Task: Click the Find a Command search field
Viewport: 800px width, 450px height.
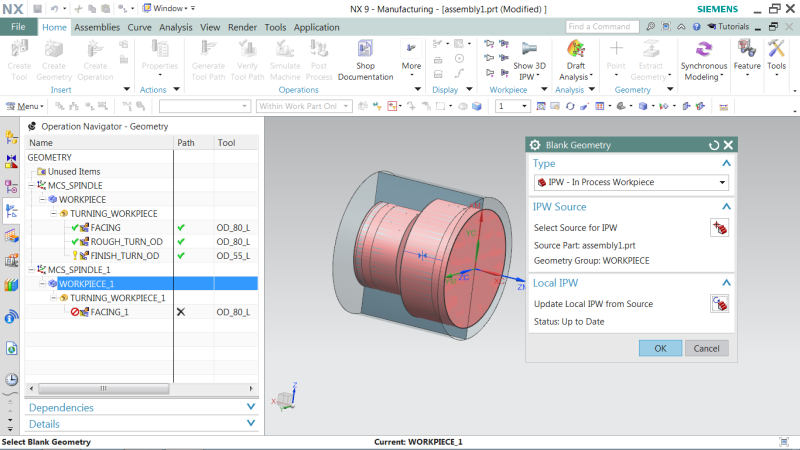Action: point(602,27)
